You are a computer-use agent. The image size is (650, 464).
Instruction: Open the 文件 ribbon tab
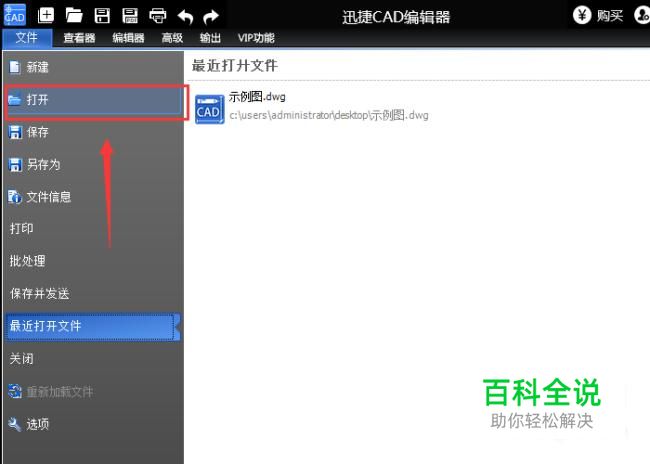click(27, 38)
